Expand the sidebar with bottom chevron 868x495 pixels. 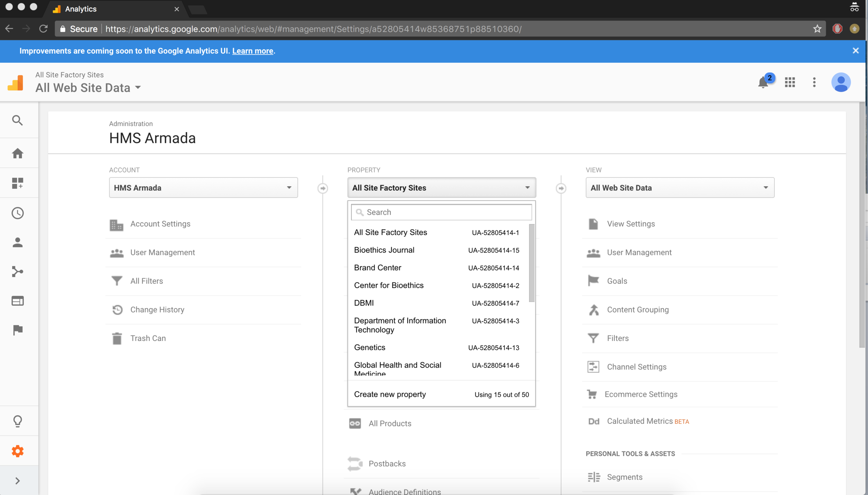17,481
